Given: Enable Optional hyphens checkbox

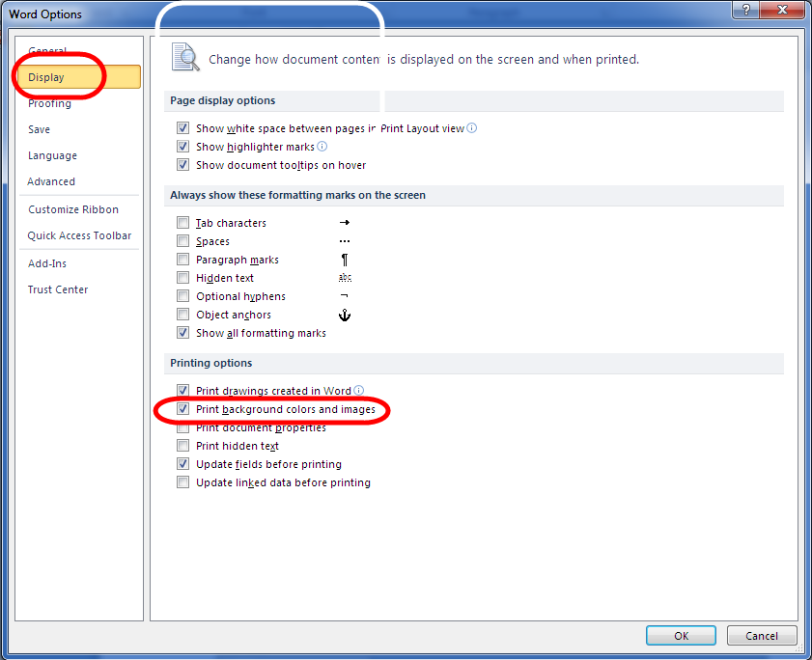Looking at the screenshot, I should tap(182, 296).
